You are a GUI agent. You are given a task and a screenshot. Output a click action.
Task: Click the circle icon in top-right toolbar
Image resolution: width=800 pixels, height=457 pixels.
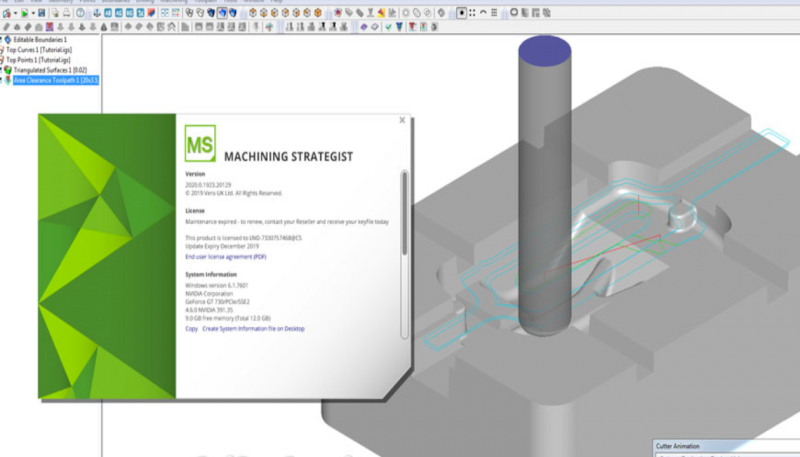(514, 13)
